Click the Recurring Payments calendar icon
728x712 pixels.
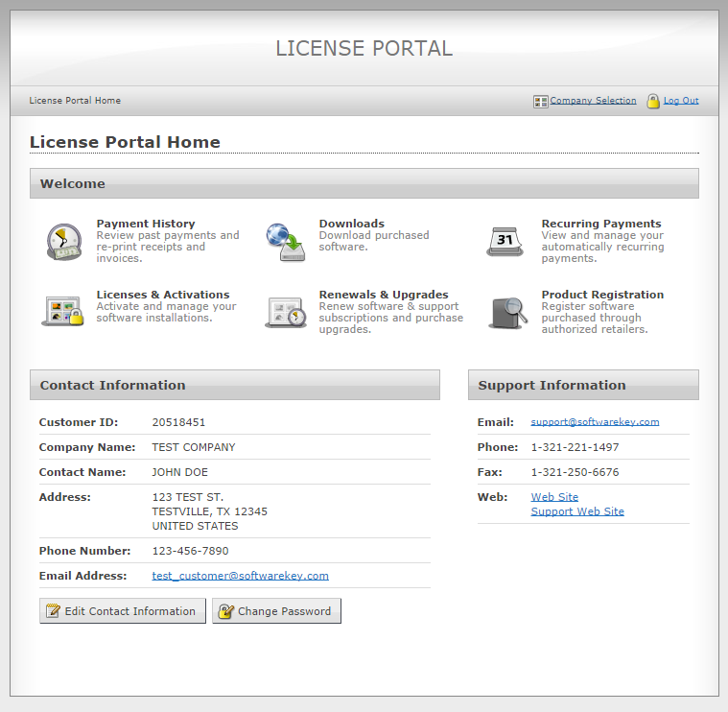pyautogui.click(x=505, y=241)
